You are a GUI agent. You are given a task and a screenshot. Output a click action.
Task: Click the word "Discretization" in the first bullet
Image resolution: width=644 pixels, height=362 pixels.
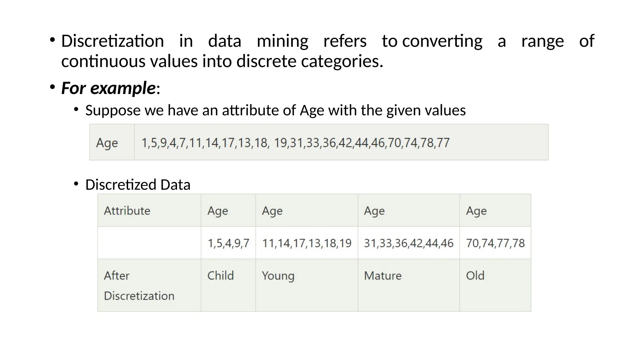tap(113, 41)
